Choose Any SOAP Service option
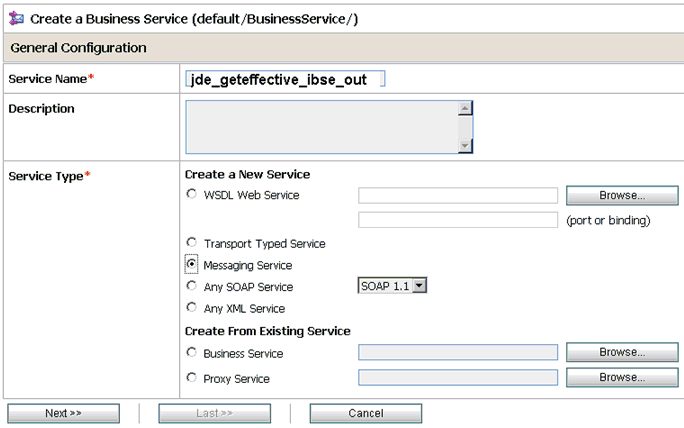The image size is (684, 428). (x=191, y=285)
